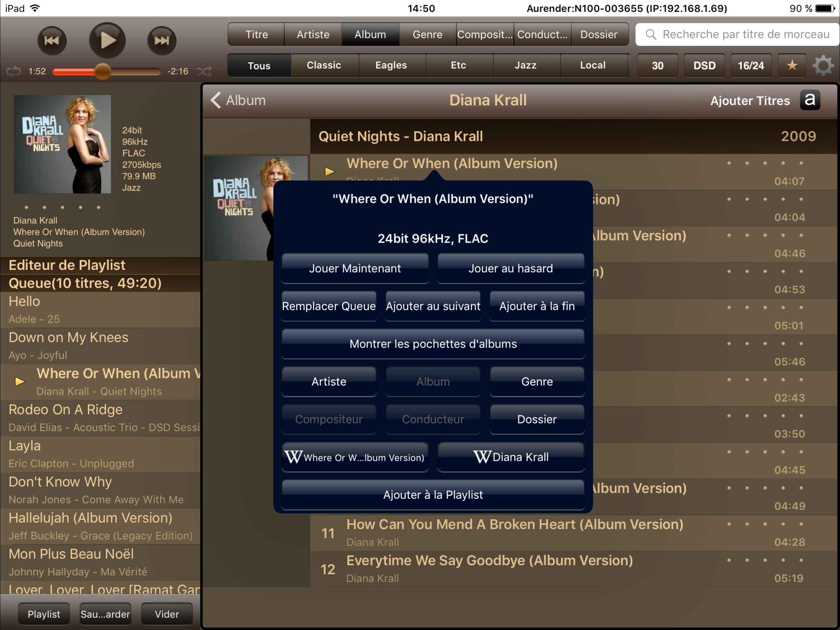Focus the song title search field
Image resolution: width=840 pixels, height=630 pixels.
(738, 34)
